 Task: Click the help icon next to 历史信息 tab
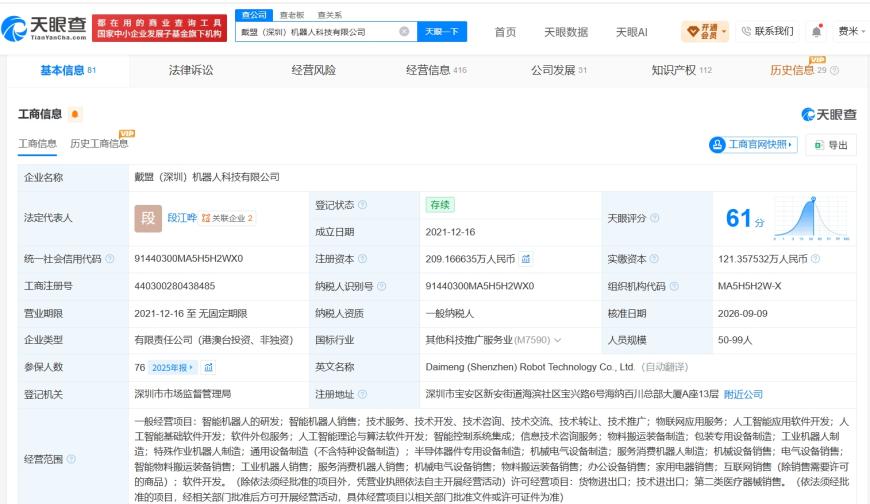point(834,70)
